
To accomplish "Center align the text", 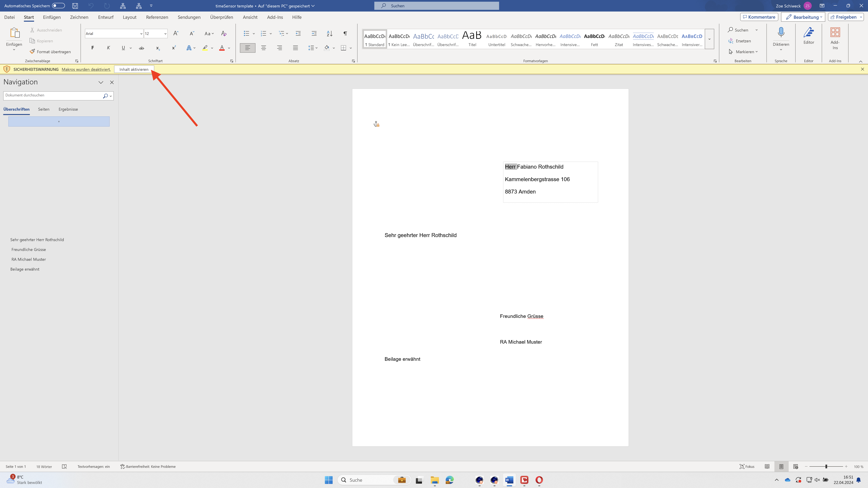I will click(263, 48).
